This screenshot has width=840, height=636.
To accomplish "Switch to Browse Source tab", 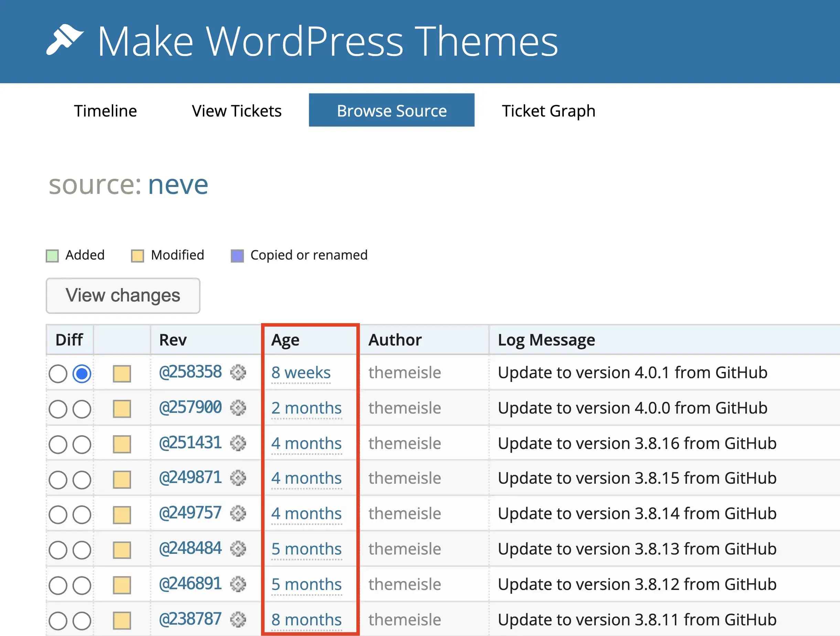I will coord(391,110).
